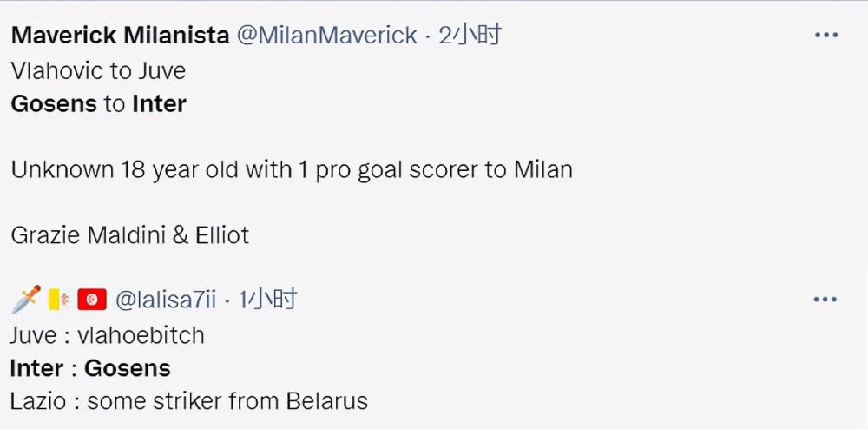Click the bold Inter word in first tweet

tap(159, 103)
